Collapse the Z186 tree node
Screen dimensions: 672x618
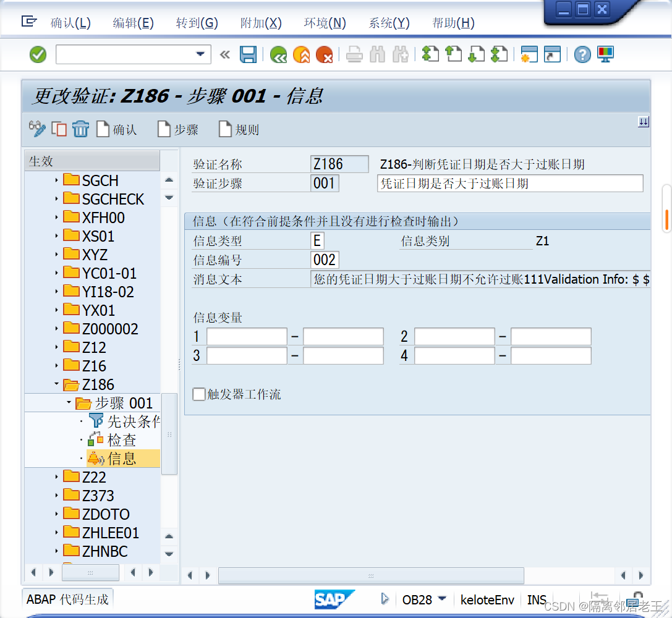(56, 384)
